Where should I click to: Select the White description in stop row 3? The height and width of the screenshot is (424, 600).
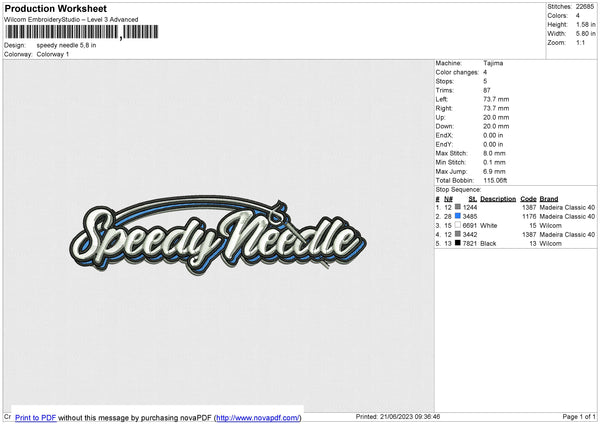coord(489,225)
